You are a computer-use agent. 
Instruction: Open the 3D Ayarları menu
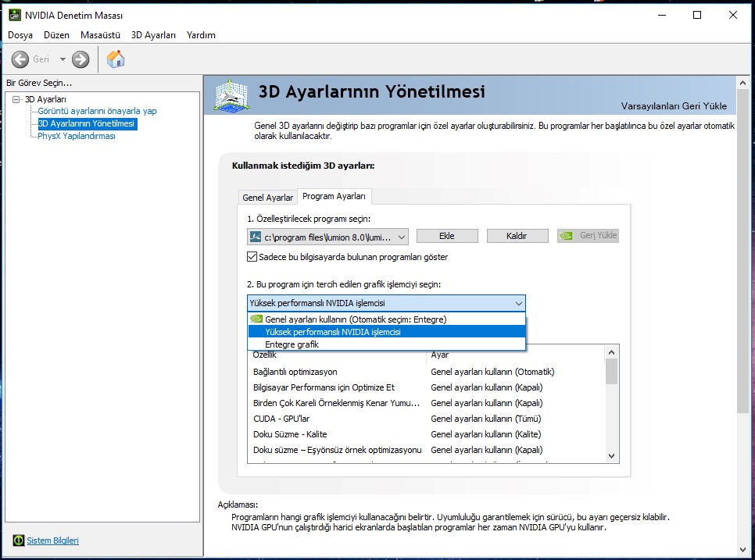click(x=153, y=35)
